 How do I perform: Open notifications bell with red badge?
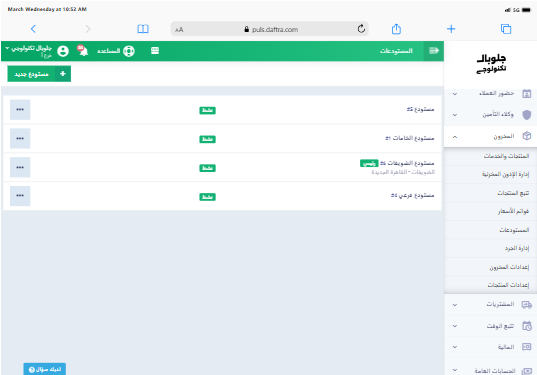tap(83, 51)
